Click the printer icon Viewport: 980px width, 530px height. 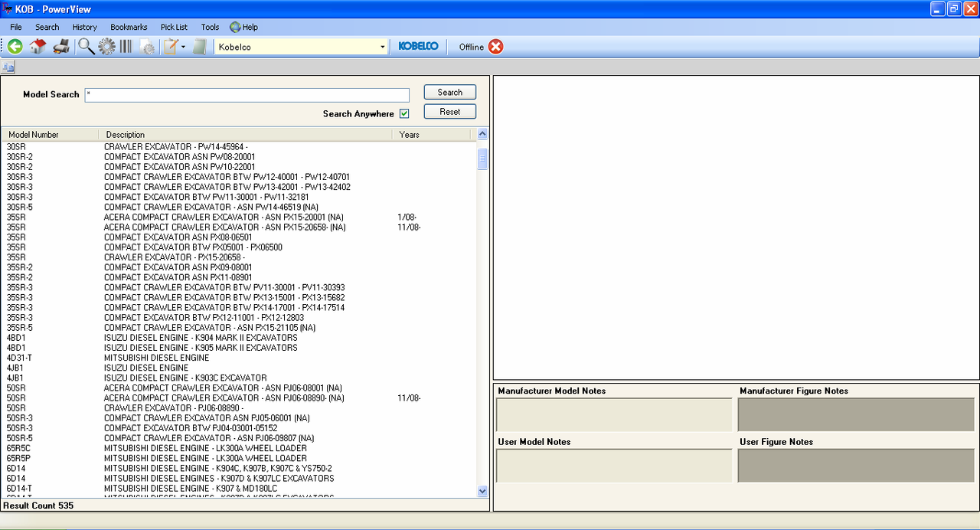coord(61,47)
